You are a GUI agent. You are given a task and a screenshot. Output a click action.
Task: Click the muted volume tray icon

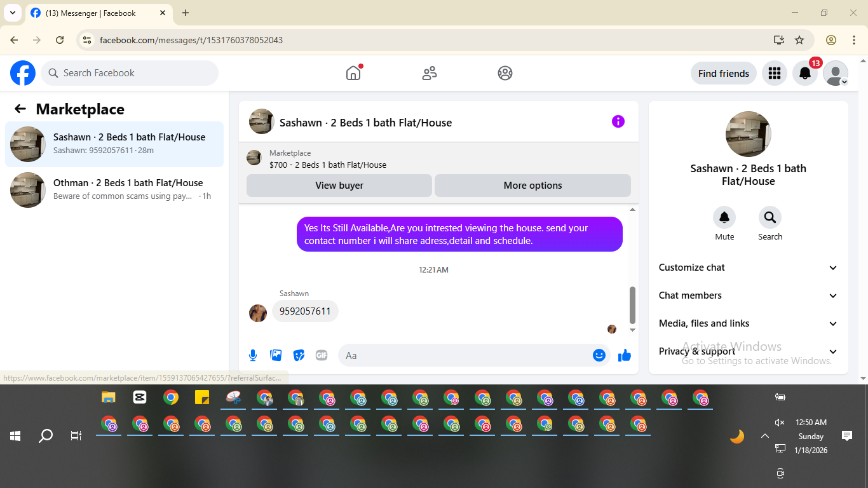[x=780, y=423]
